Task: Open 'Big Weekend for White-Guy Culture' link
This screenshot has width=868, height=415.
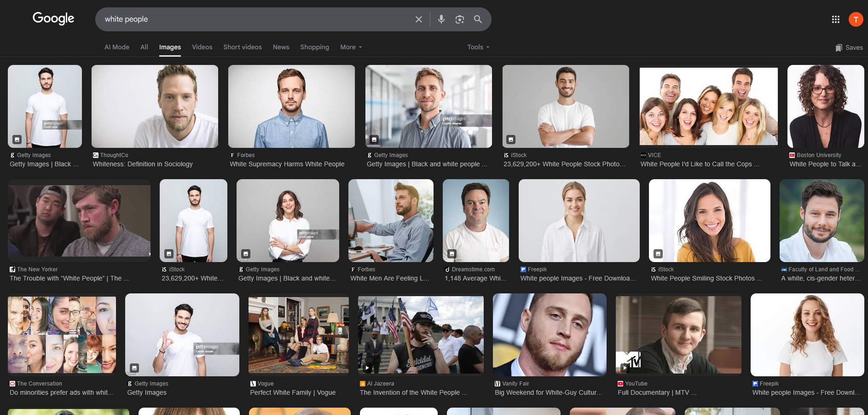Action: pos(549,392)
